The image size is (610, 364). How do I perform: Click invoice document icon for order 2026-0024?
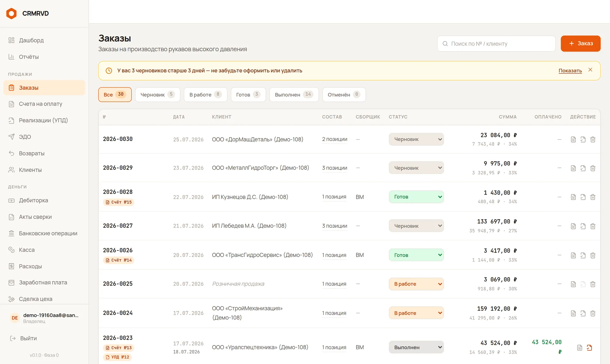tap(573, 313)
